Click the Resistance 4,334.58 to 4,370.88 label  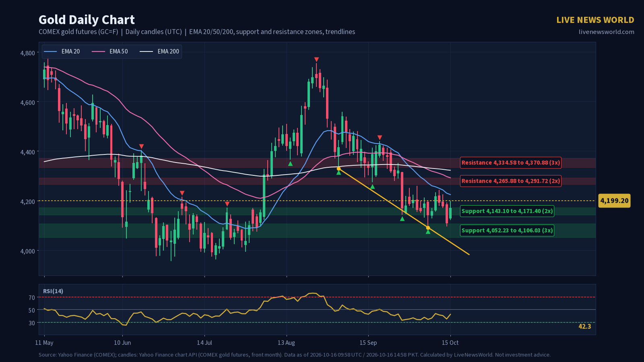point(510,163)
